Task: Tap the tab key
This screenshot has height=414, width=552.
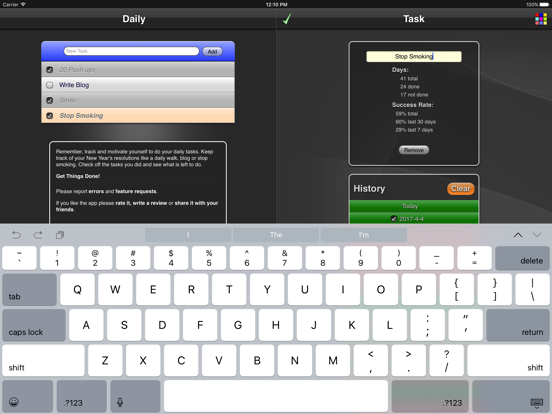Action: [30, 290]
